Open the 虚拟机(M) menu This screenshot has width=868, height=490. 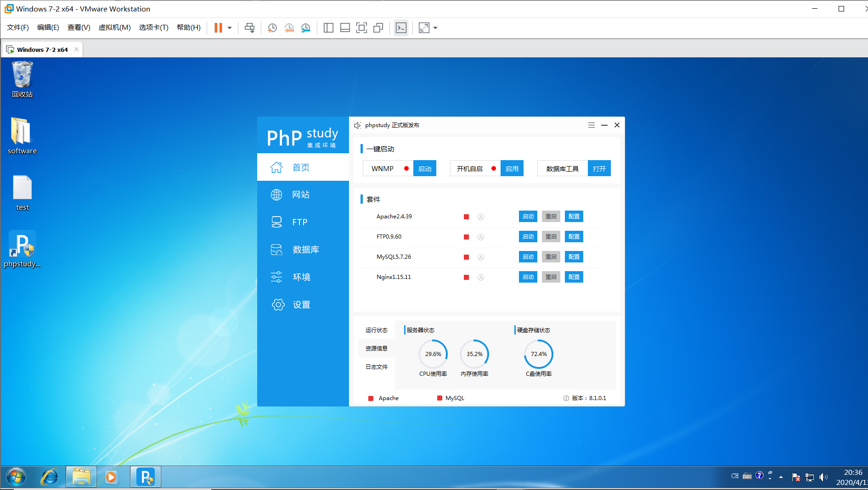click(115, 28)
